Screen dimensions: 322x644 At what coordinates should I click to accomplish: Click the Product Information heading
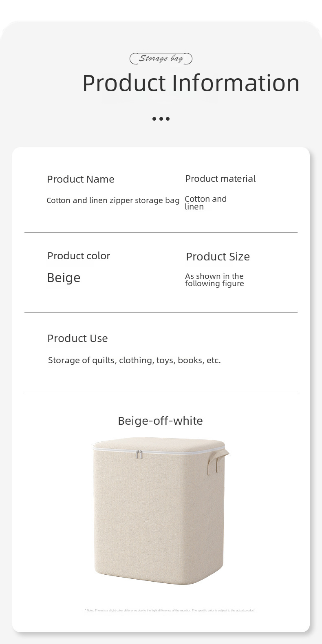[x=191, y=83]
